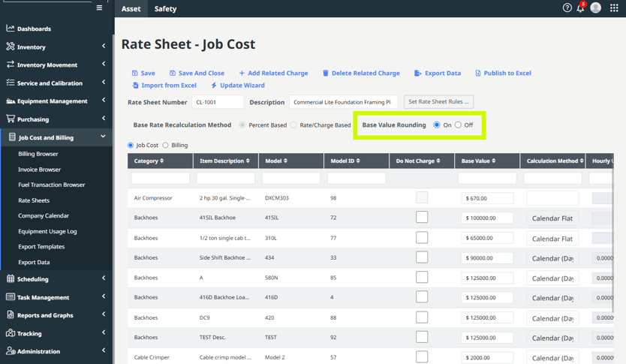Edit Base Value $ 670.00 field
This screenshot has width=626, height=364.
click(487, 198)
